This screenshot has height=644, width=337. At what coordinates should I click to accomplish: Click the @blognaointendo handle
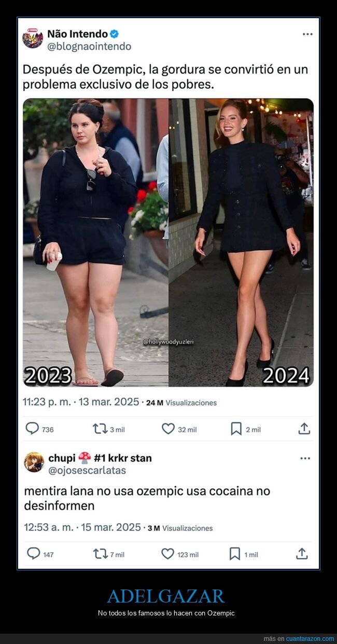tap(89, 47)
